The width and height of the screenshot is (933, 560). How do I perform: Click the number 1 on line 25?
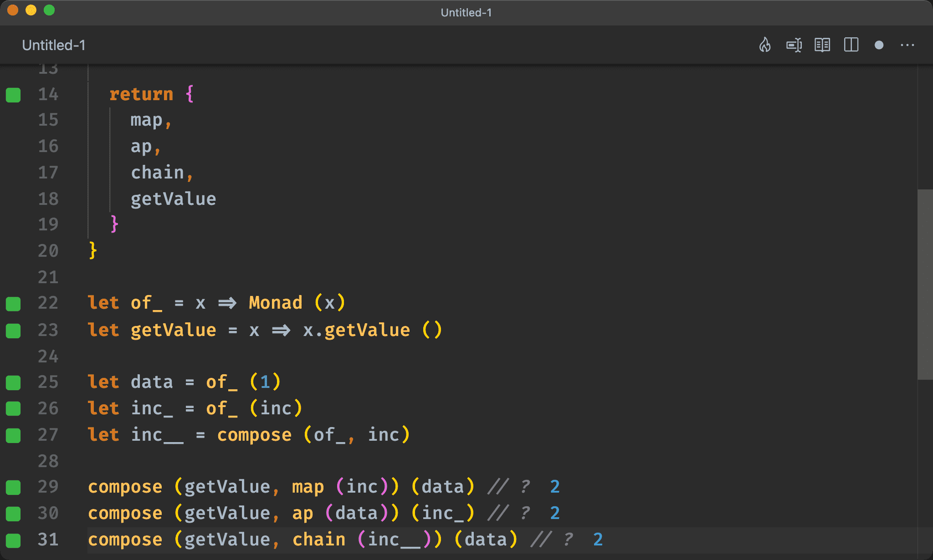pos(265,382)
